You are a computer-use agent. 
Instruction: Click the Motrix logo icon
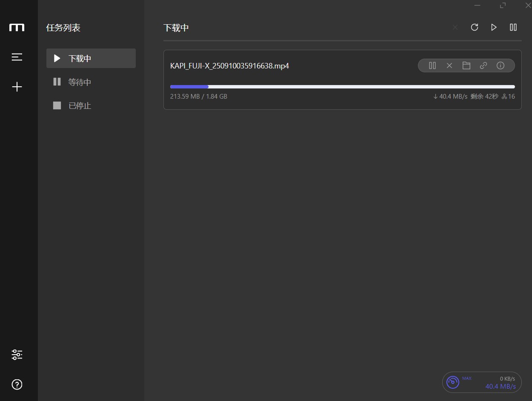coord(17,28)
